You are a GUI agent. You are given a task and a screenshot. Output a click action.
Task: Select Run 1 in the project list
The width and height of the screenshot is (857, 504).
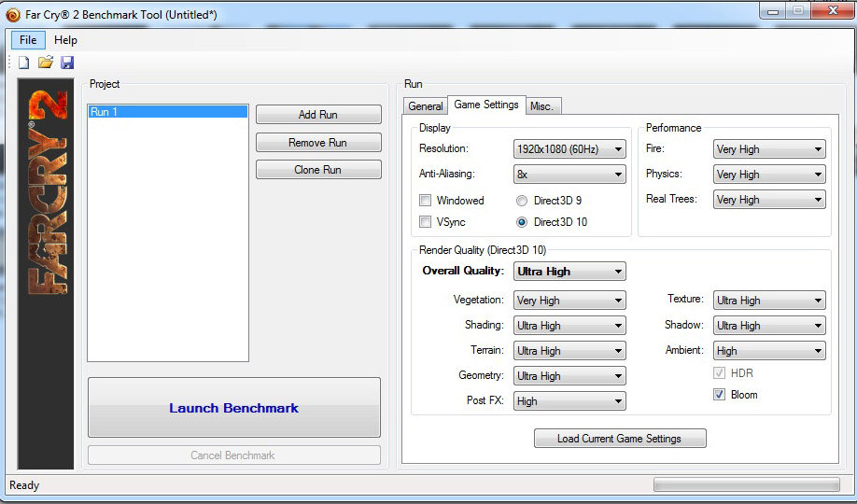(x=168, y=111)
